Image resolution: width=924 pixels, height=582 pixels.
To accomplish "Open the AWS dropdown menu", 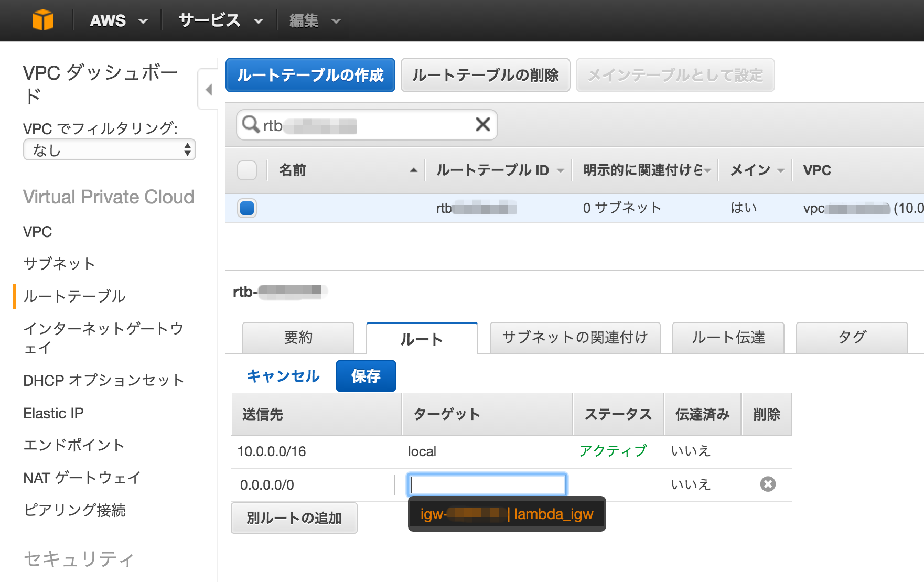I will (119, 20).
